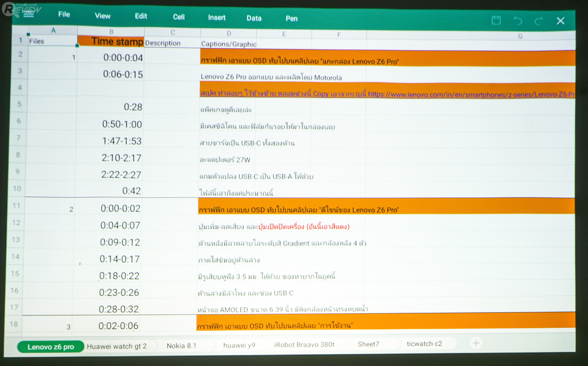The width and height of the screenshot is (588, 366).
Task: Select column D header
Action: 229,33
